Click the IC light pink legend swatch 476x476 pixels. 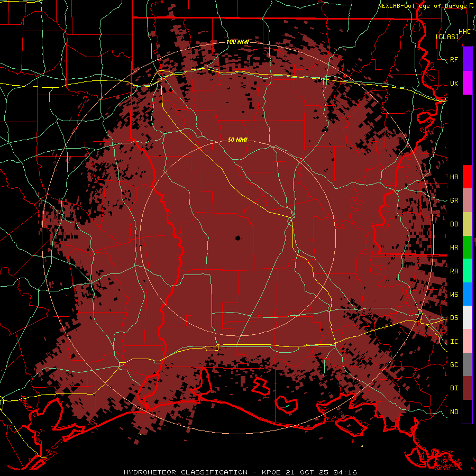(x=467, y=341)
